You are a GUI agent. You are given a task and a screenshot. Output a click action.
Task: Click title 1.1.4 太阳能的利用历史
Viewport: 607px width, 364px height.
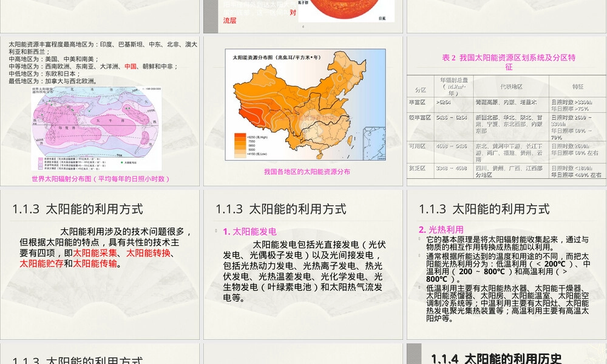(496, 359)
